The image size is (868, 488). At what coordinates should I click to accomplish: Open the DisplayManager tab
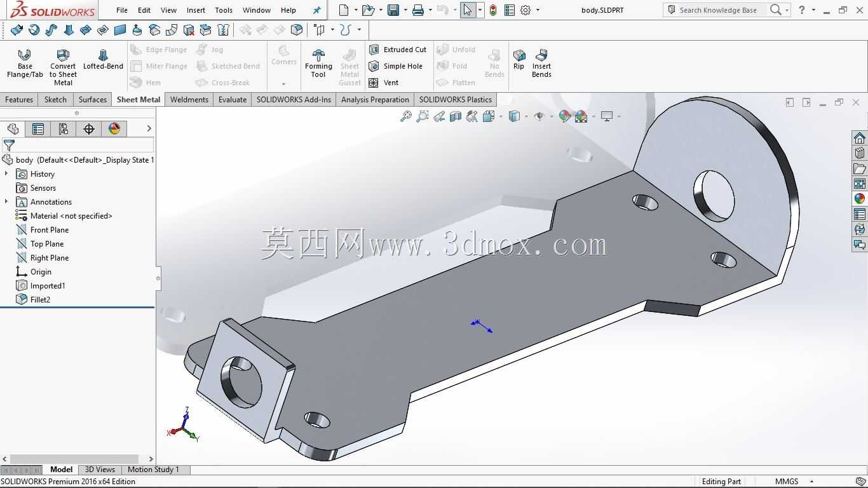coord(114,129)
